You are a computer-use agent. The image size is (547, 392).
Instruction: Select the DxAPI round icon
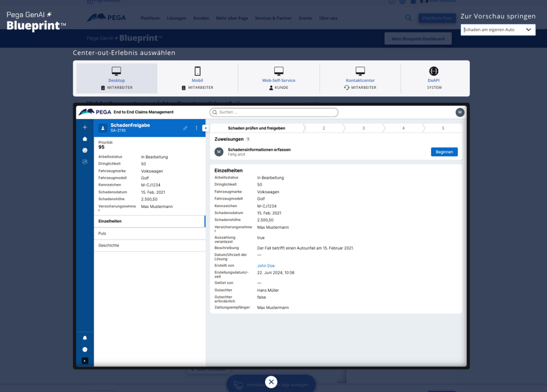click(434, 71)
